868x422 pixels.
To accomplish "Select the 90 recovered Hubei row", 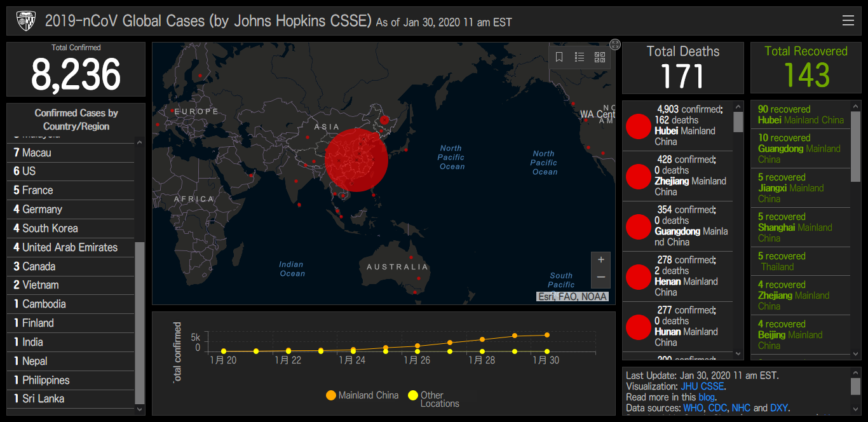I will pyautogui.click(x=801, y=115).
